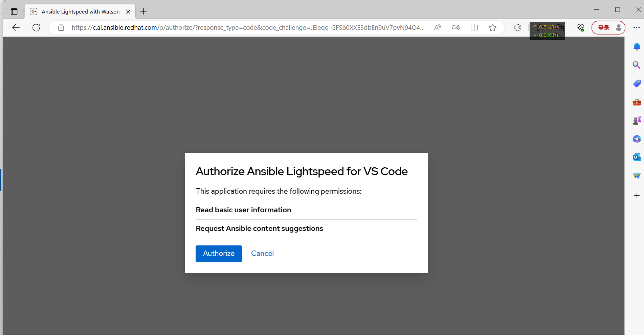This screenshot has width=644, height=335.
Task: Add a sidebar app with plus
Action: pos(637,196)
